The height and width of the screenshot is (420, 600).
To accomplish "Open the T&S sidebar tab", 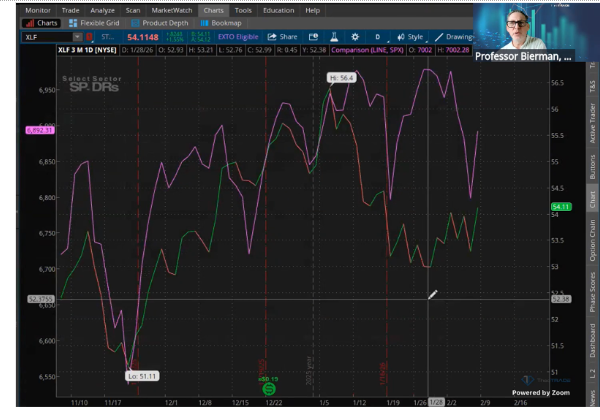I will pyautogui.click(x=592, y=86).
